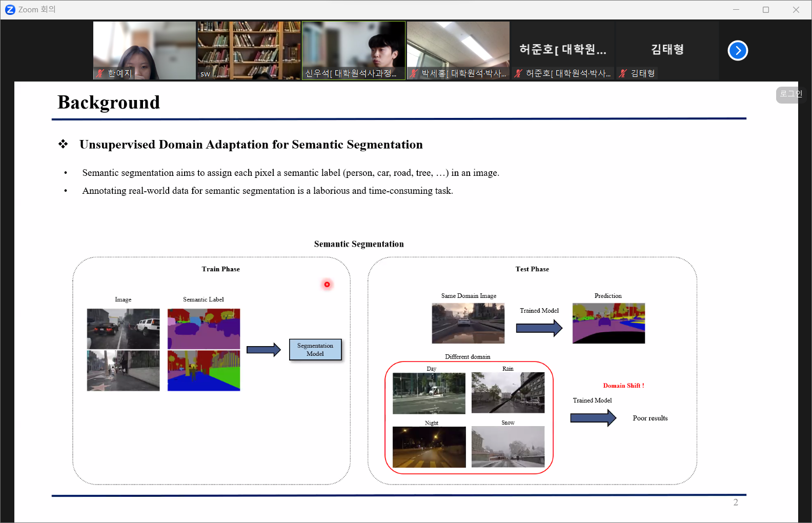
Task: Click the red Domain Shift ! text
Action: tap(623, 386)
